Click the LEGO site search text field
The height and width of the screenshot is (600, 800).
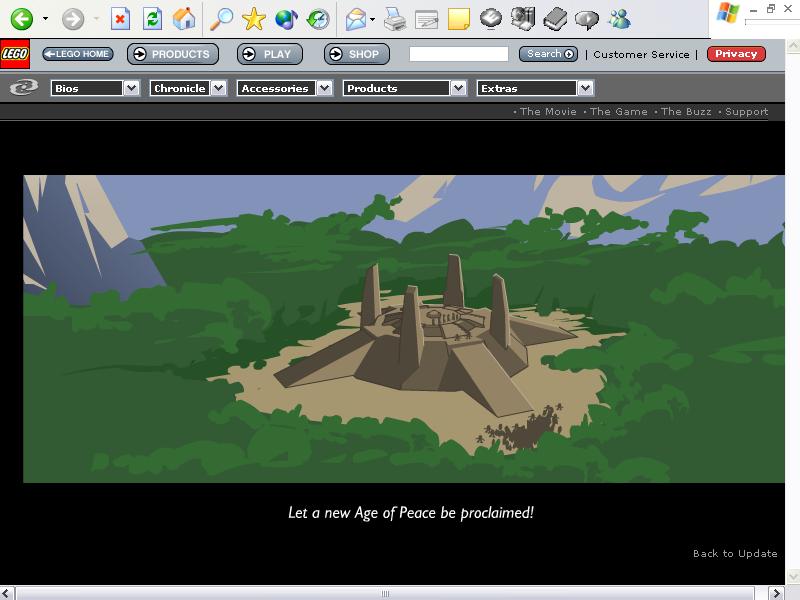tap(459, 54)
